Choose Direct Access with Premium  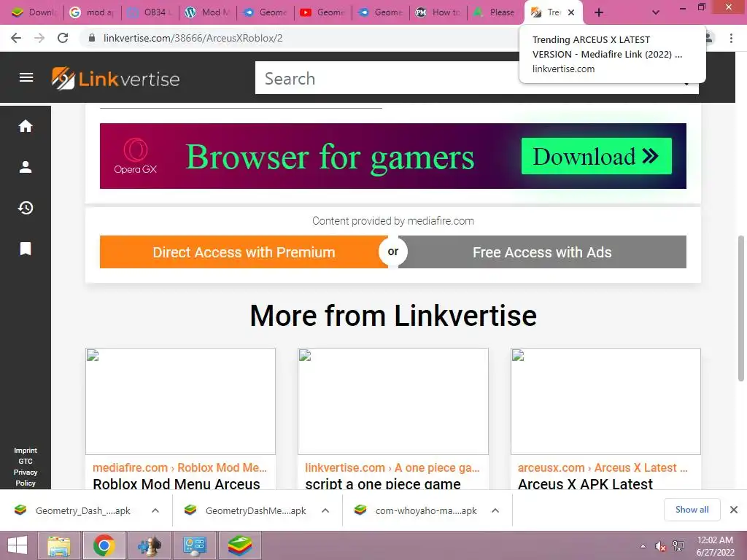tap(244, 252)
